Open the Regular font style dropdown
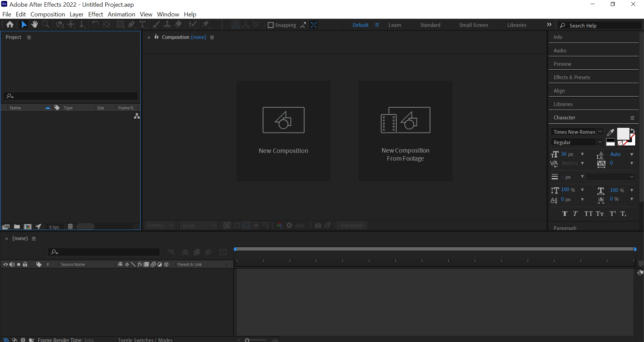644x342 pixels. coord(577,142)
